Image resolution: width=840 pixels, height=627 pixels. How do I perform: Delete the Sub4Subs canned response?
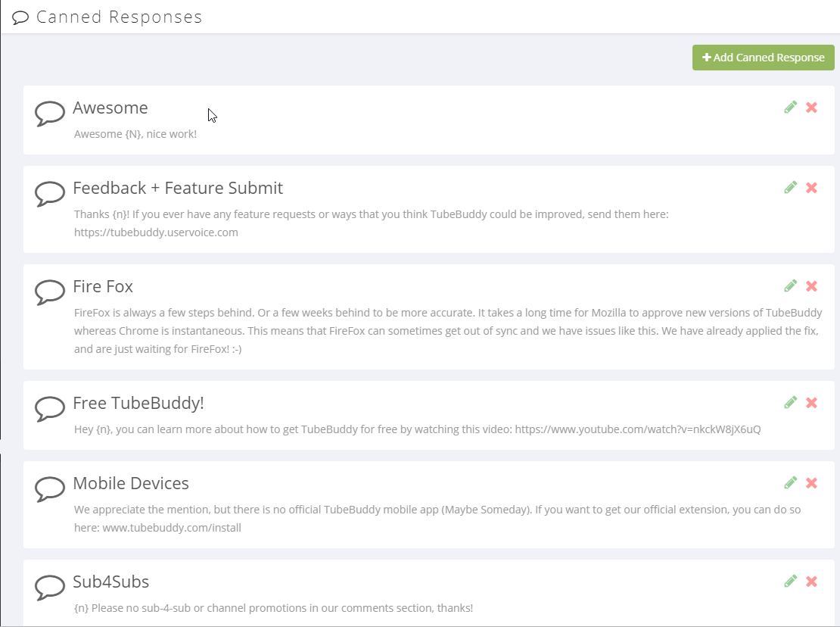812,582
